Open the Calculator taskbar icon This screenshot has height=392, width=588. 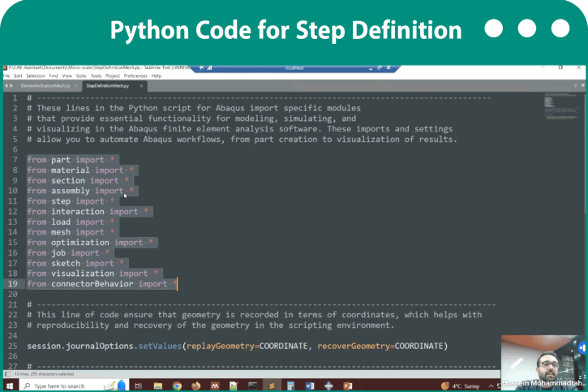coord(290,386)
